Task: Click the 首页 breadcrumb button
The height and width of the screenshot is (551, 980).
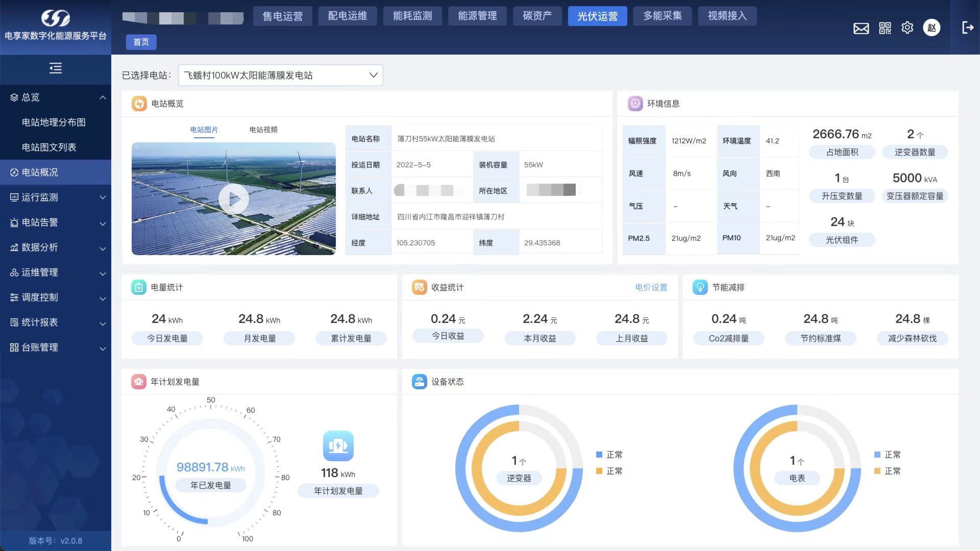Action: 141,42
